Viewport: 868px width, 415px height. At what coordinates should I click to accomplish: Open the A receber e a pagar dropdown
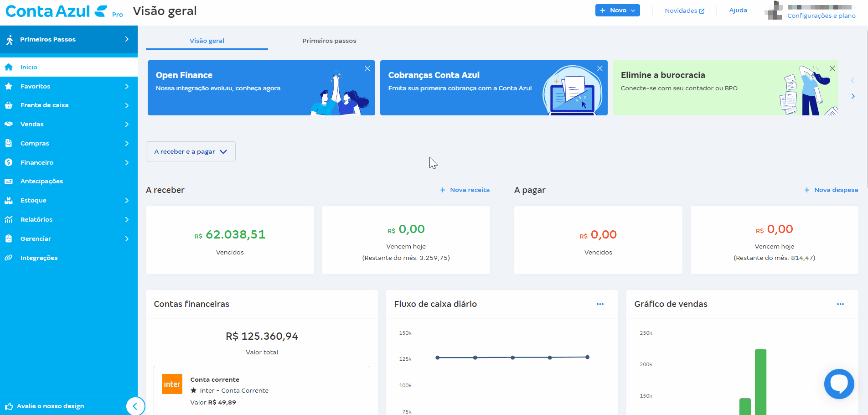[x=191, y=151]
